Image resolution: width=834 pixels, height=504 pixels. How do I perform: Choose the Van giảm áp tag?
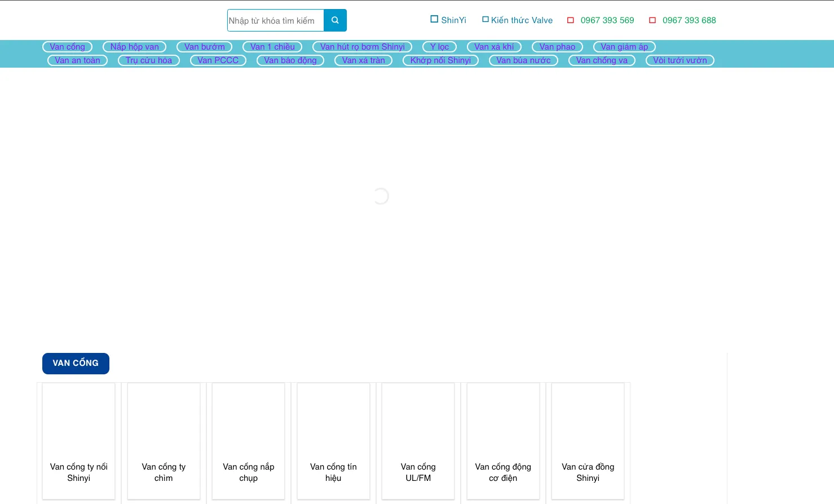point(624,47)
